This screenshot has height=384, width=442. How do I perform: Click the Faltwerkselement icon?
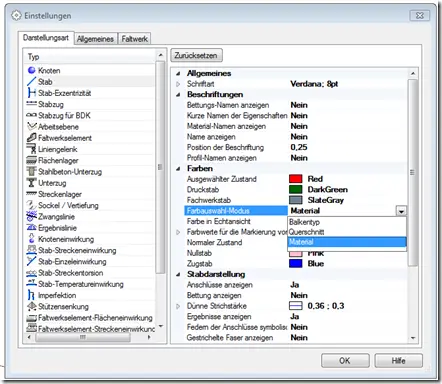tap(31, 138)
